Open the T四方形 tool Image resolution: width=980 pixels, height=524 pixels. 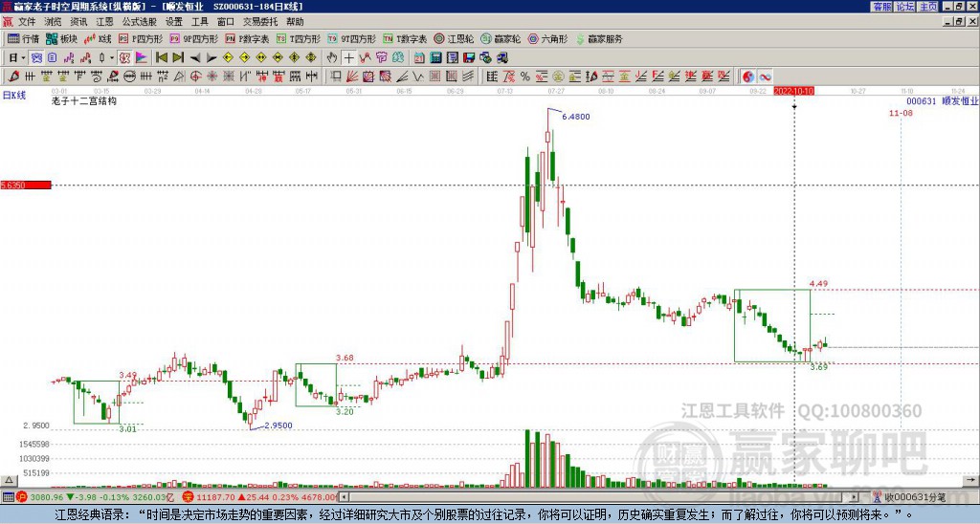[299, 38]
